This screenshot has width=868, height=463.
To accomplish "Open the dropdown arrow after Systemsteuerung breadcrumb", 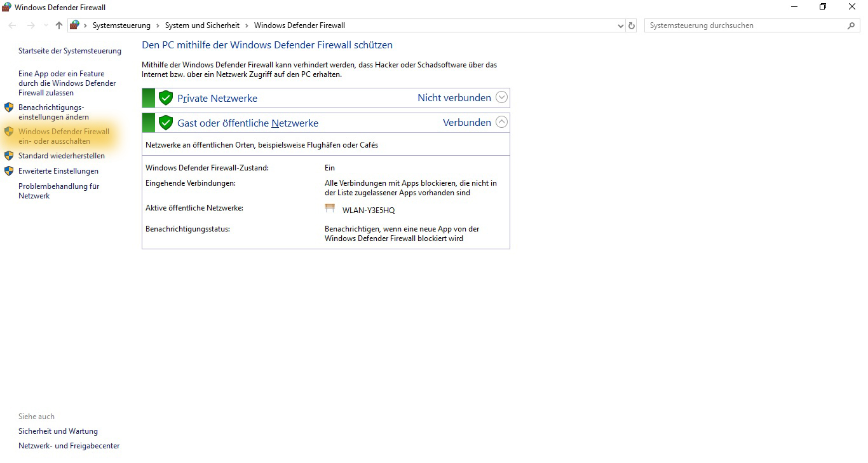I will [158, 25].
